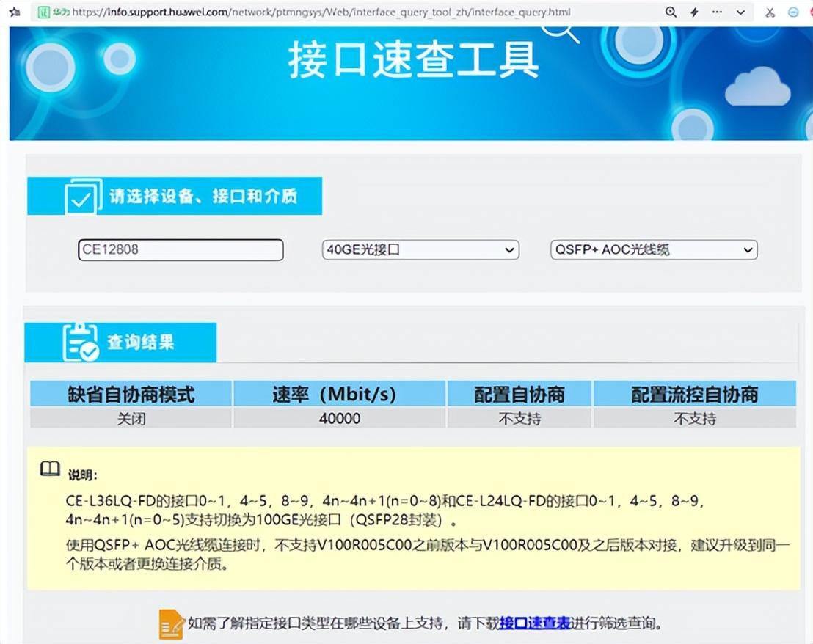Image resolution: width=813 pixels, height=644 pixels.
Task: Click the favorites star icon in address bar
Action: (x=15, y=12)
